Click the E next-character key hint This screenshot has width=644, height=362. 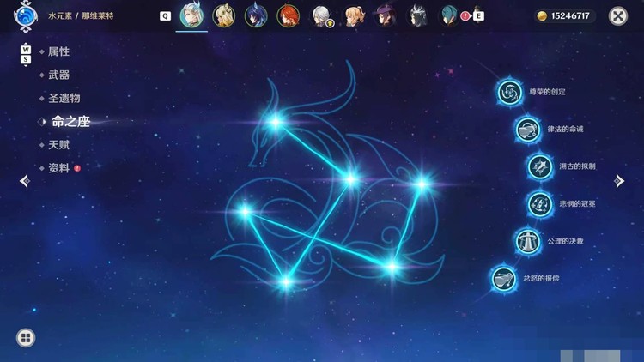point(478,16)
